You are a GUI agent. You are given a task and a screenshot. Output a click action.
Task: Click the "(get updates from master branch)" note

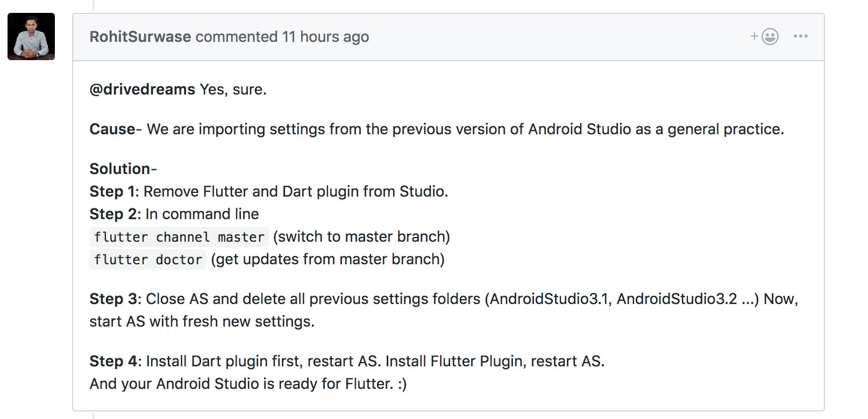pyautogui.click(x=328, y=259)
